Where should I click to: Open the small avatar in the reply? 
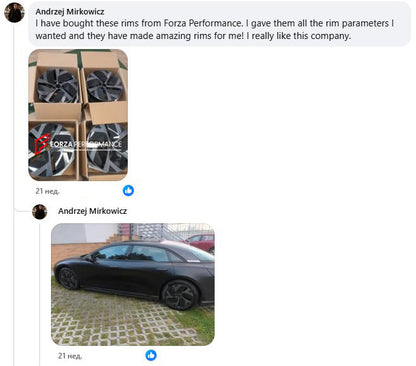click(x=40, y=212)
